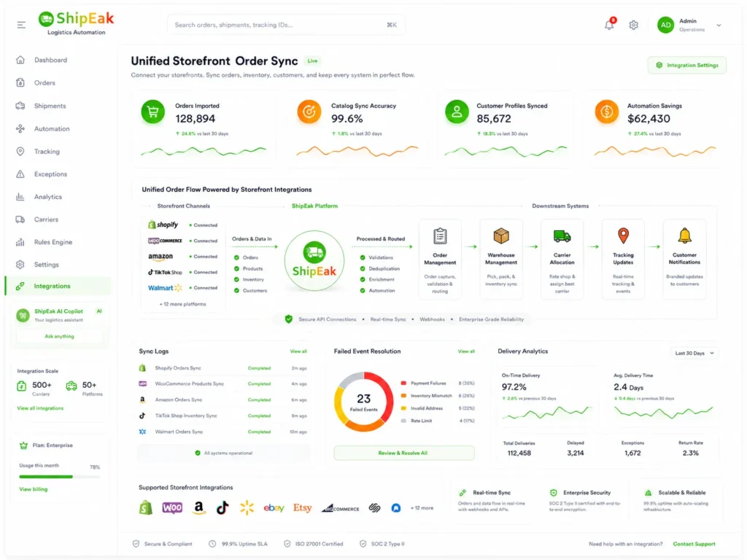Click the TikTok logo in supported integrations

click(x=222, y=507)
